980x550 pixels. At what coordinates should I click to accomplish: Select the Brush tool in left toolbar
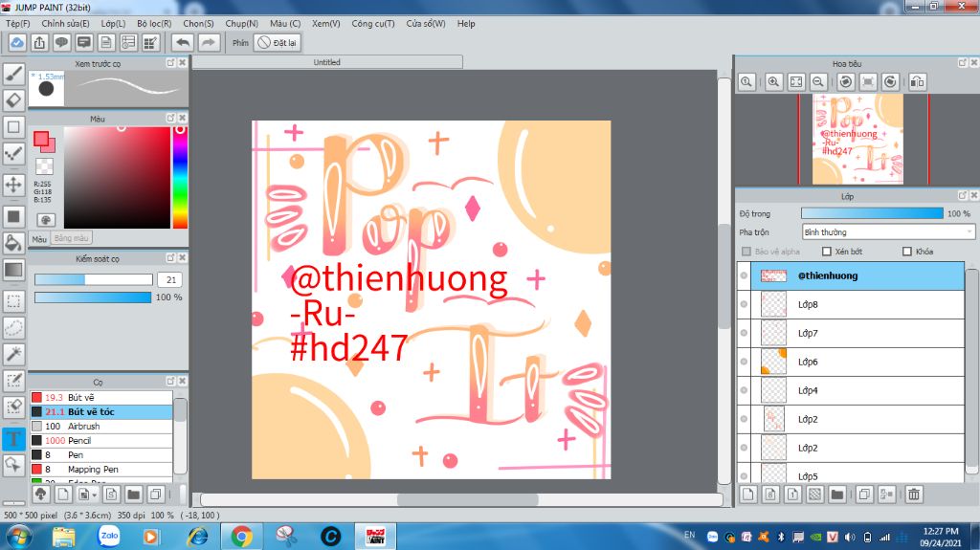tap(13, 74)
